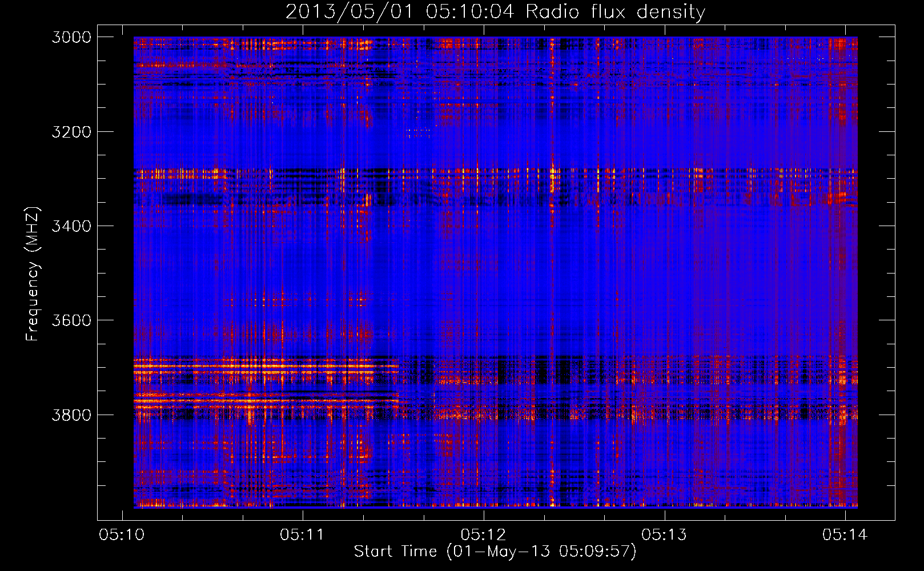Click the plot title "2013/05/01 05:10:04 Radio flux density"

(x=495, y=12)
